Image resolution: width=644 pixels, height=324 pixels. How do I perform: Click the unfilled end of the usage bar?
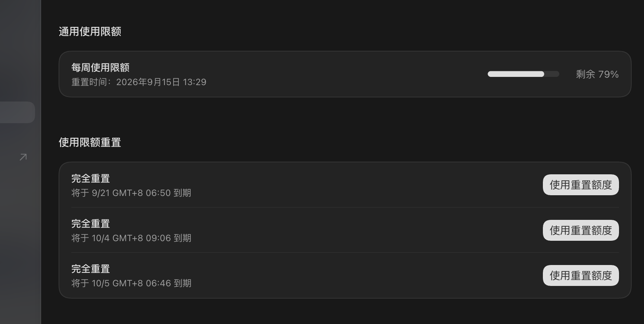[x=552, y=74]
